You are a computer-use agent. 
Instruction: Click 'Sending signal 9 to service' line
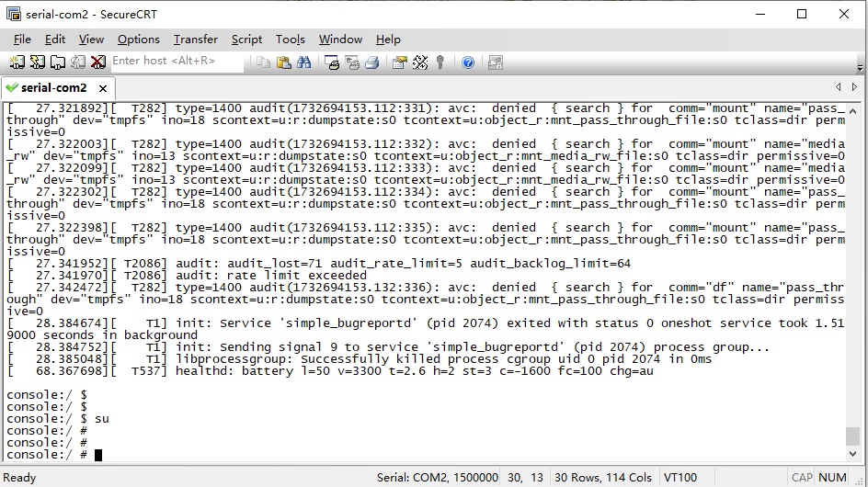tap(388, 347)
